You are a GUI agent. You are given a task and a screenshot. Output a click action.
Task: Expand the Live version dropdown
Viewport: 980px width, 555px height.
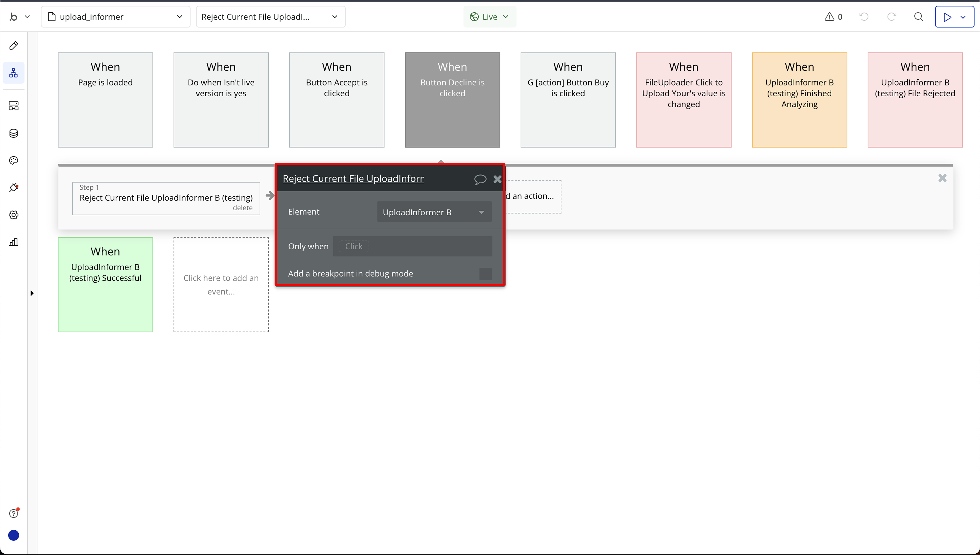490,17
